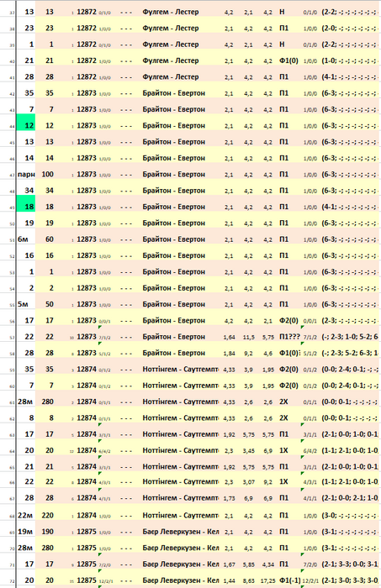The width and height of the screenshot is (381, 588).
Task: Click the cell with text 'парн'
Action: tap(26, 175)
